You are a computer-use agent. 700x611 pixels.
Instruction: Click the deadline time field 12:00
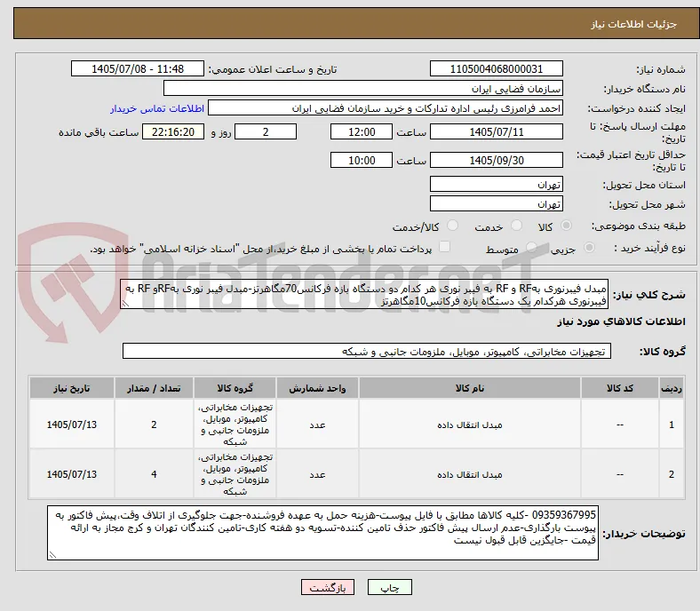pyautogui.click(x=362, y=131)
